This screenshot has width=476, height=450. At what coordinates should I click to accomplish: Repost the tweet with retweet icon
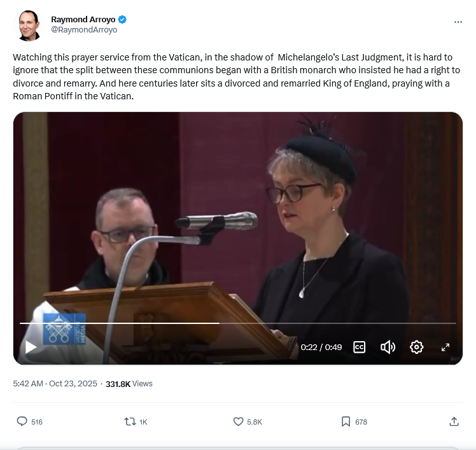pos(130,421)
